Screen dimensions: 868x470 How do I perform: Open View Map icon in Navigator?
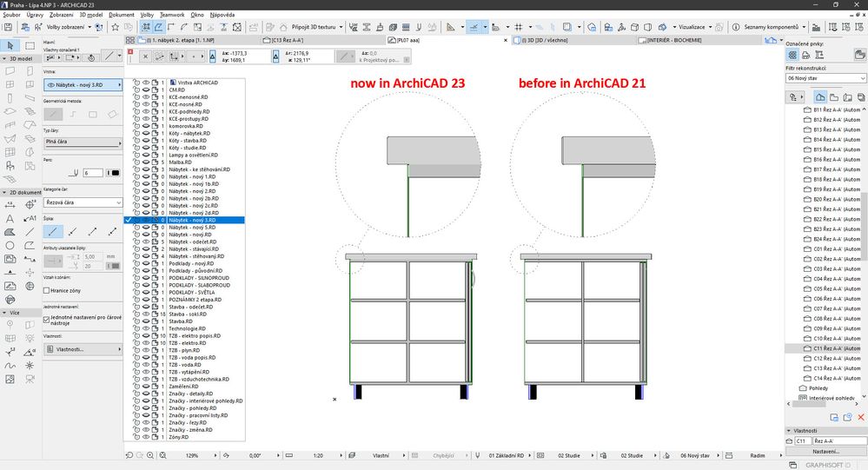pyautogui.click(x=834, y=97)
